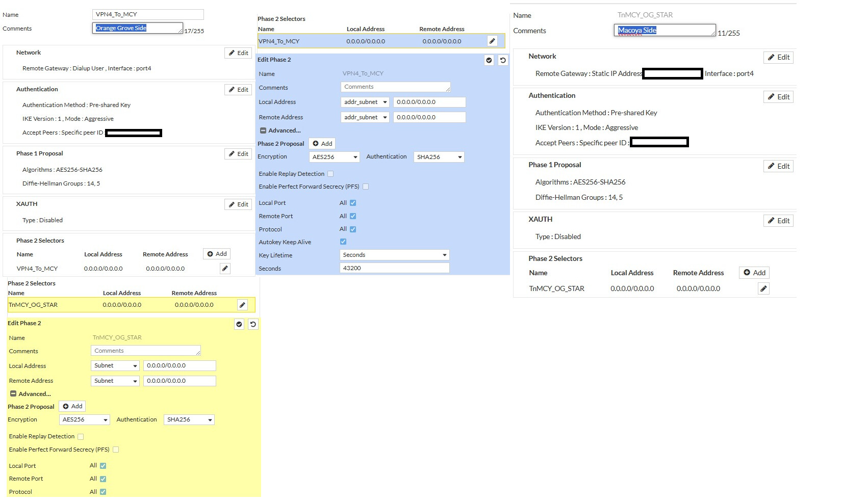Click pencil icon beside TnMCY_OG_STAR in Macoya Side panel

[x=763, y=289]
